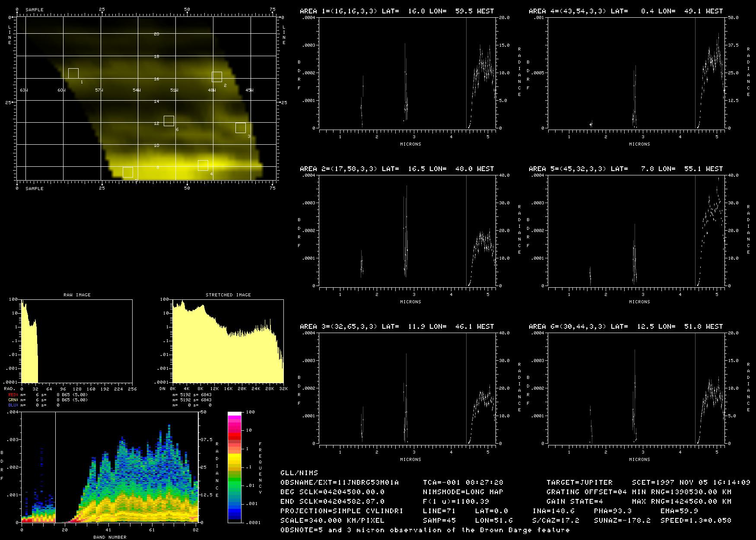This screenshot has width=756, height=540.
Task: Click the RAW IMAGE histogram
Action: click(77, 341)
